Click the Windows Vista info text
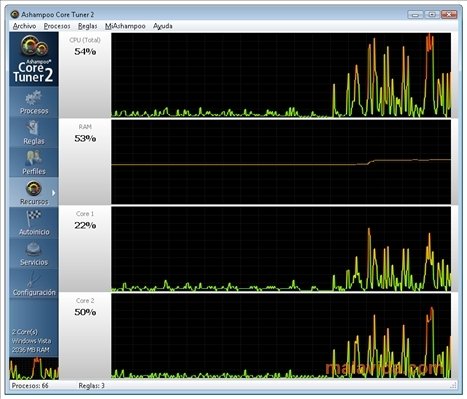The height and width of the screenshot is (399, 467). click(x=31, y=341)
